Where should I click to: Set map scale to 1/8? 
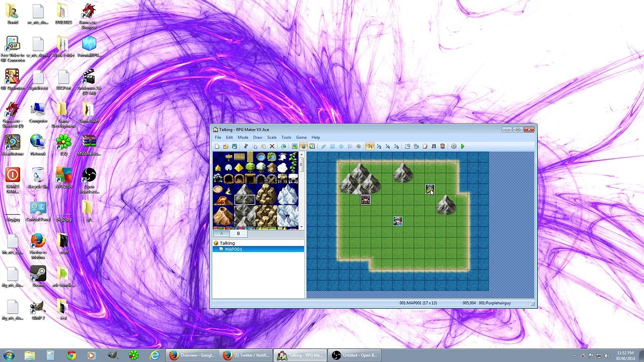(x=396, y=146)
